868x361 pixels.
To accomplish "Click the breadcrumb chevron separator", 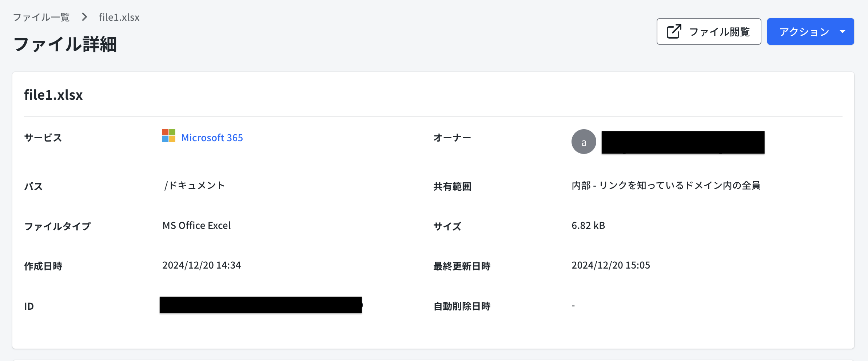I will coord(84,17).
